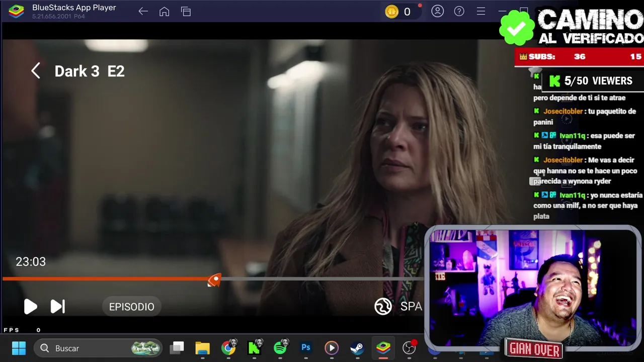
Task: Click the Dark 3 E2 title text
Action: [x=90, y=71]
